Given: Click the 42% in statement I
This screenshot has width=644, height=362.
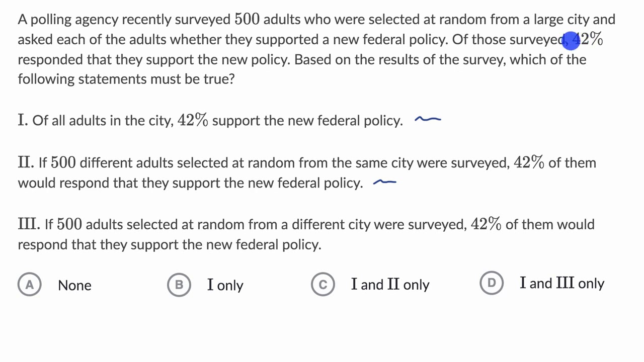Looking at the screenshot, I should [193, 120].
